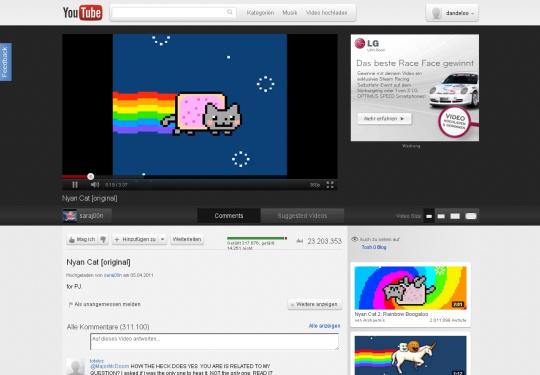Click Alle anzeigen comments link
Image resolution: width=540 pixels, height=375 pixels.
pos(324,326)
